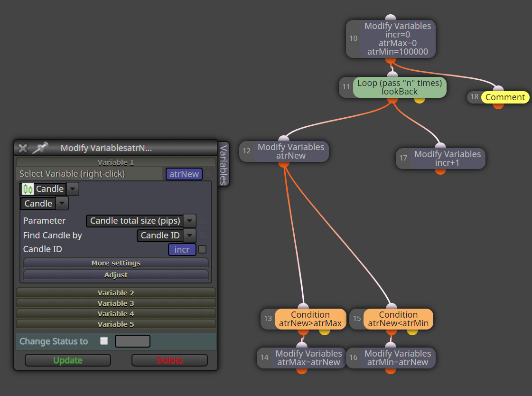This screenshot has height=396, width=532.
Task: Click the block number 11 label
Action: point(346,87)
